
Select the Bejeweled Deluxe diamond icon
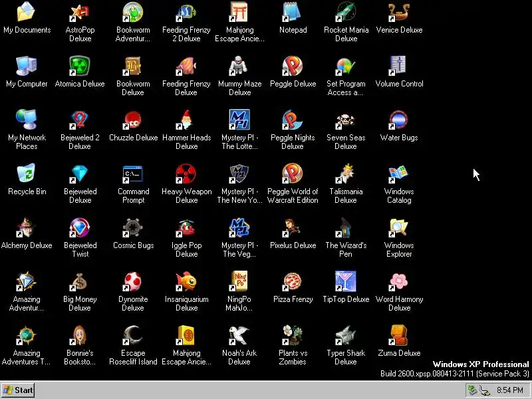[x=80, y=173]
